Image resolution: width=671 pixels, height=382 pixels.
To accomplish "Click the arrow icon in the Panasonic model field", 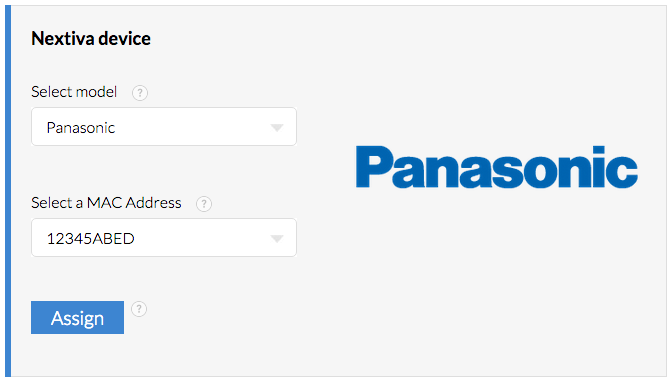I will click(277, 127).
